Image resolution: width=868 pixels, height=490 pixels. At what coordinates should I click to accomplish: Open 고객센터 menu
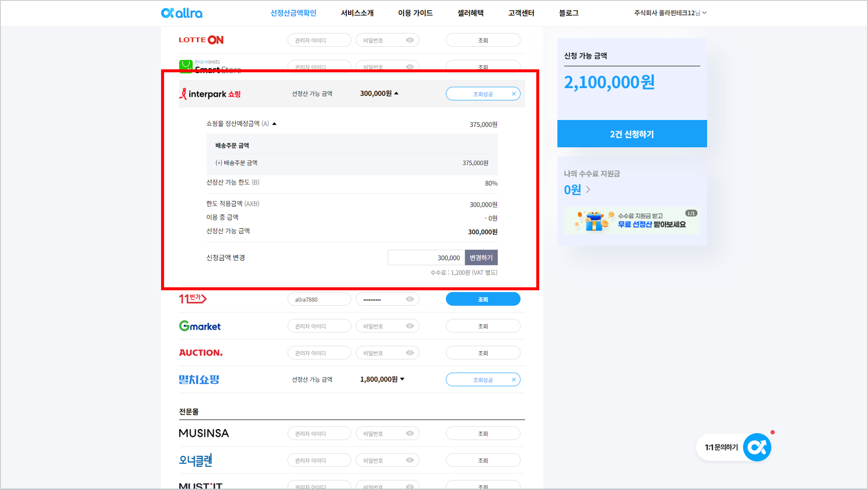(x=521, y=13)
